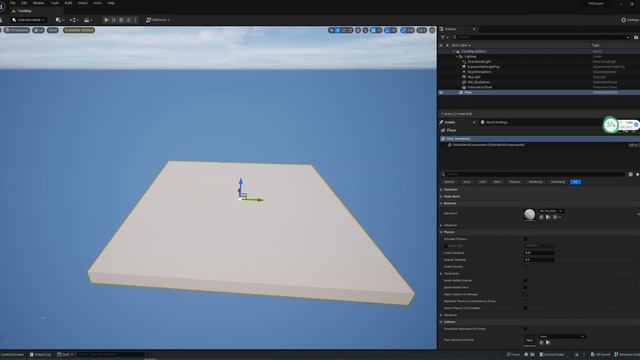Open the Build menu
Screen dimensions: 640x360
[69, 3]
